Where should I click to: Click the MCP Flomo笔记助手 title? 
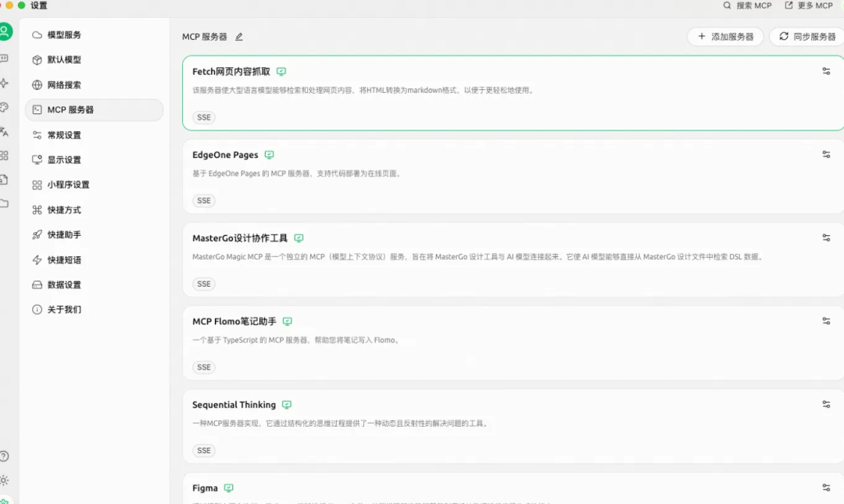click(x=234, y=321)
